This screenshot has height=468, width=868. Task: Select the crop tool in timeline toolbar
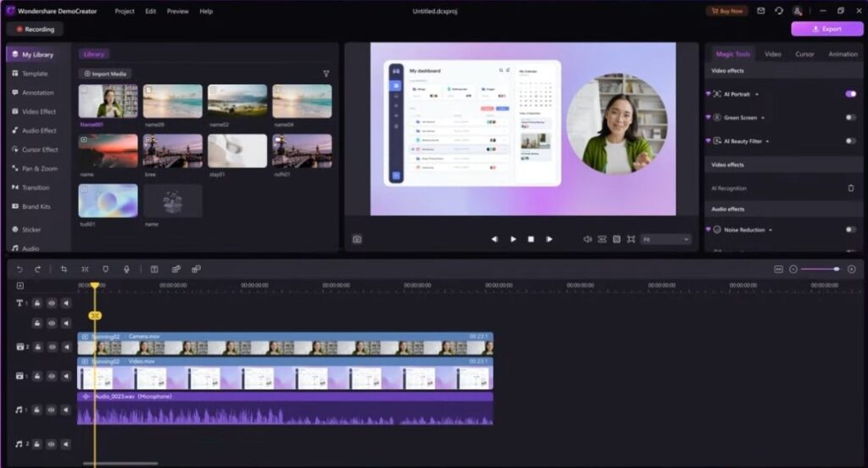(x=64, y=269)
